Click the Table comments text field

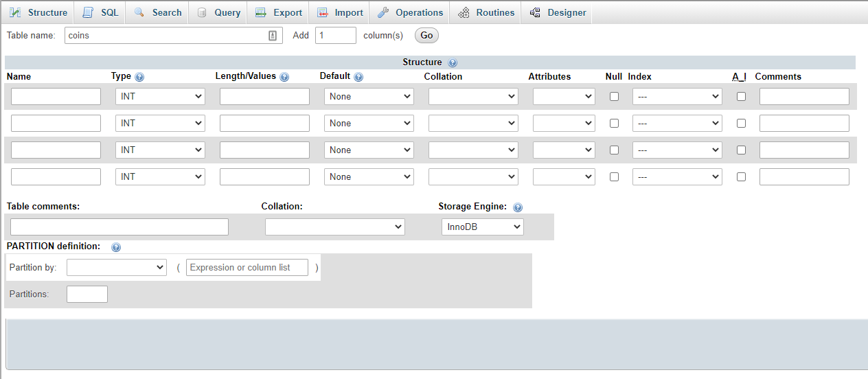(x=119, y=227)
